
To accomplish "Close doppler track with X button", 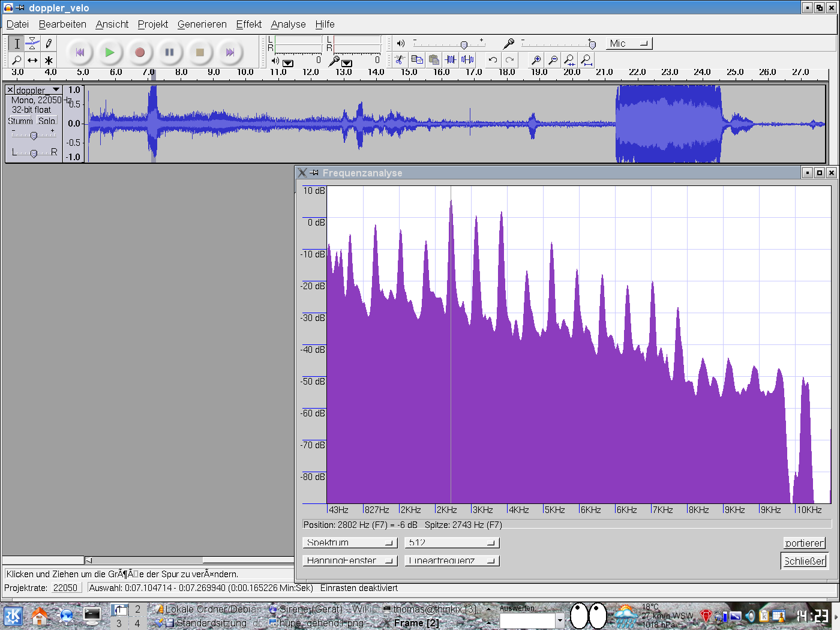I will coord(10,90).
